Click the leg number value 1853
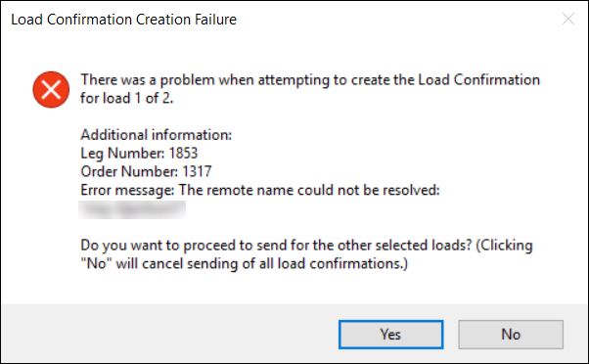Screen dimensions: 589x364 click(x=183, y=154)
